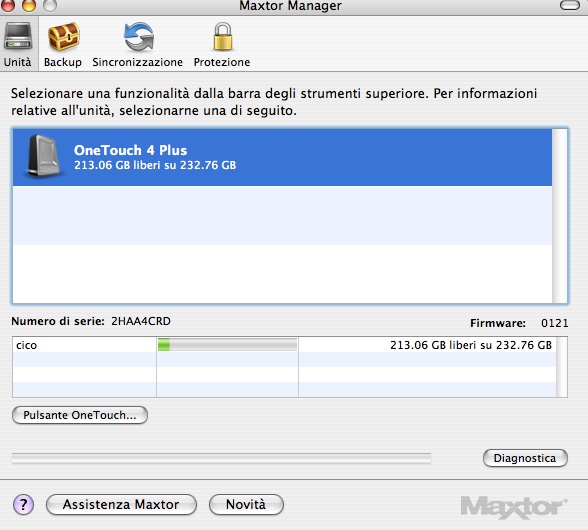The width and height of the screenshot is (588, 530).
Task: Open the Backup treasure chest icon
Action: (x=63, y=36)
